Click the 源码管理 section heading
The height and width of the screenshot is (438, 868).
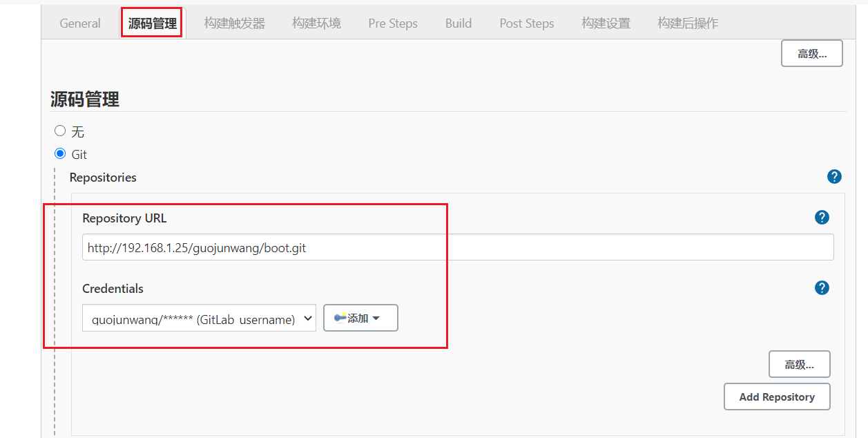[x=85, y=99]
